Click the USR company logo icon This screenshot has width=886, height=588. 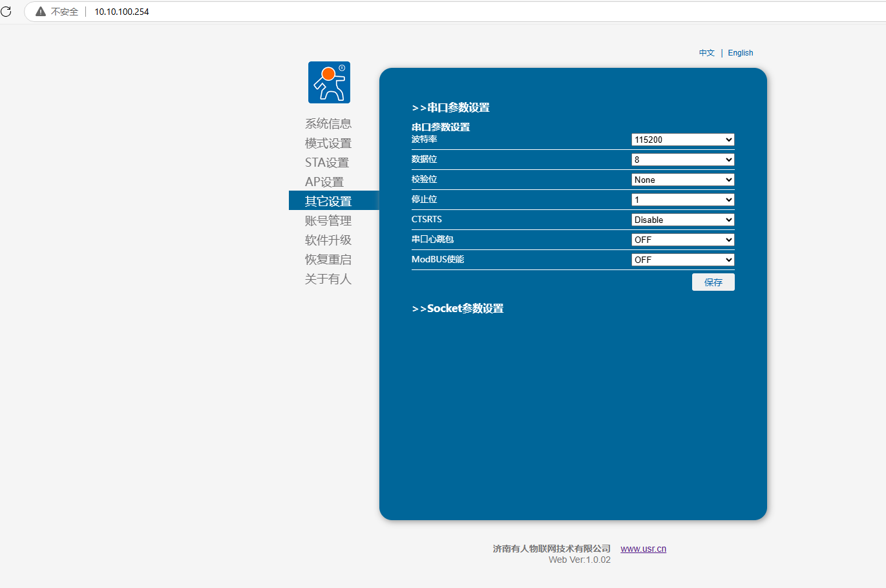click(x=329, y=83)
